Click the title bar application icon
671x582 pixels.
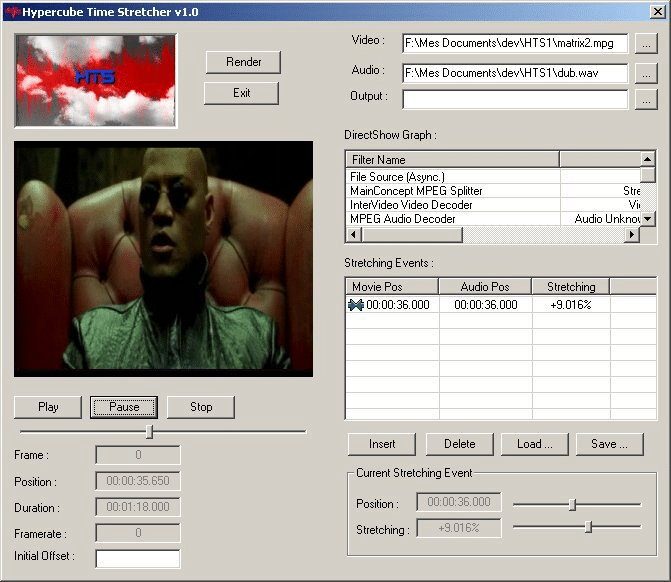(12, 12)
